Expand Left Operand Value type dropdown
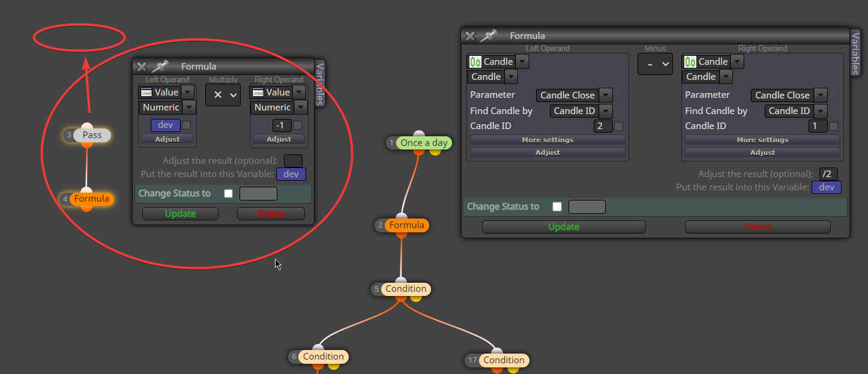 pos(188,92)
